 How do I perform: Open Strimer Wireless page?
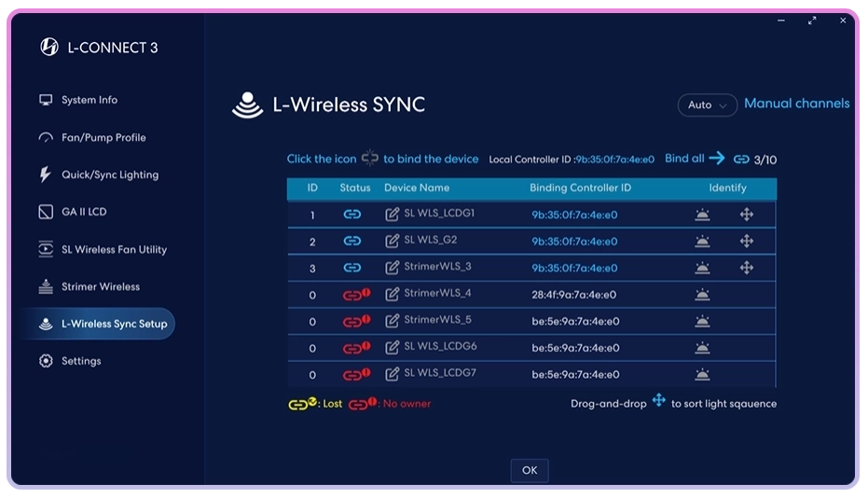(x=90, y=286)
